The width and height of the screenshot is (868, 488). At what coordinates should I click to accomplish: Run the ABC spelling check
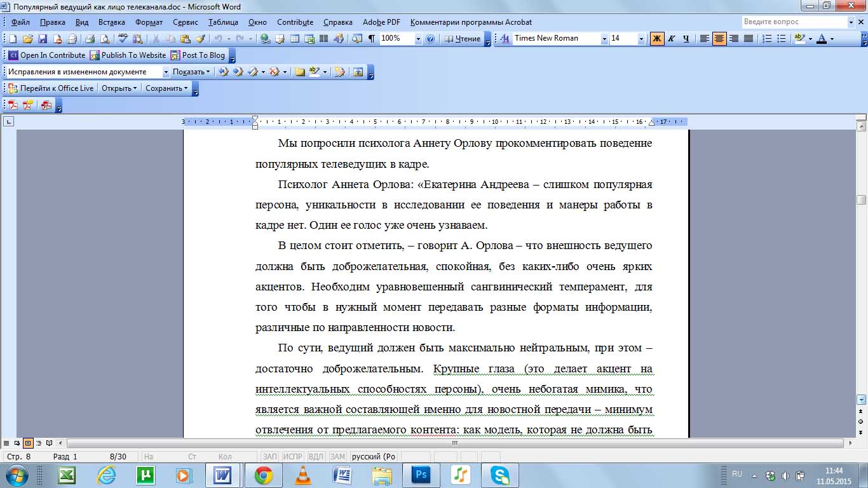(123, 39)
